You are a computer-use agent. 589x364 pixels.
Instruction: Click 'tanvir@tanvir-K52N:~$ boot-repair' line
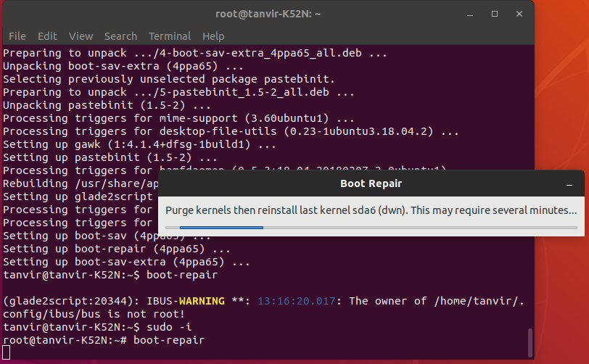coord(110,275)
